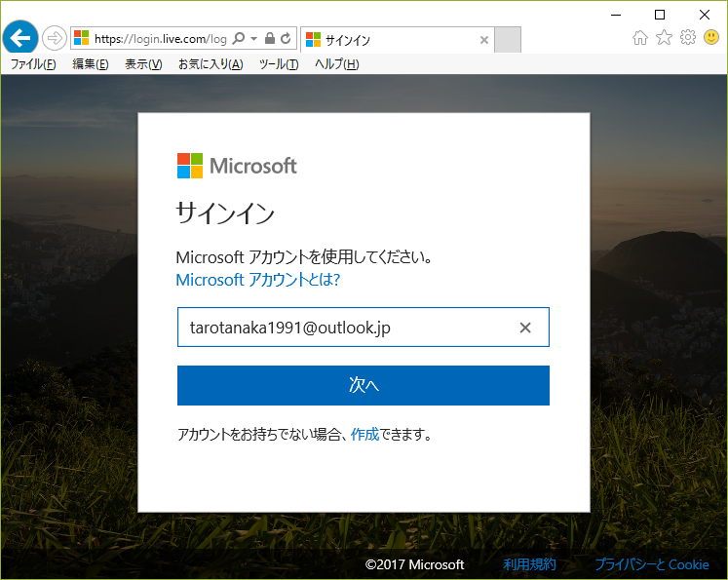Image resolution: width=728 pixels, height=580 pixels.
Task: Open the ツール(T) menu
Action: pos(279,64)
